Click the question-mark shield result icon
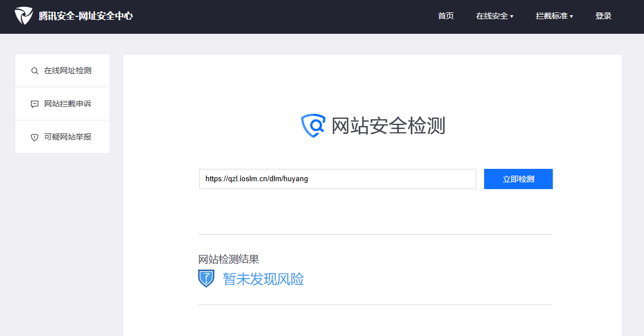 tap(206, 279)
